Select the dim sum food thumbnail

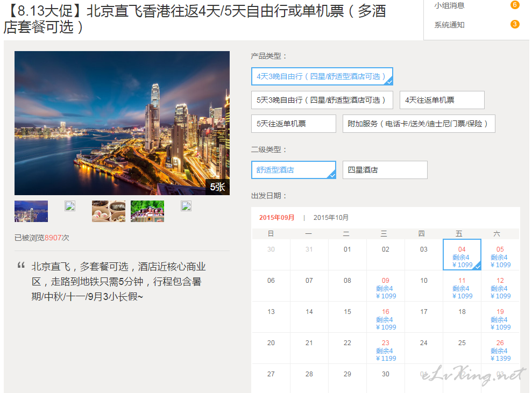(109, 211)
